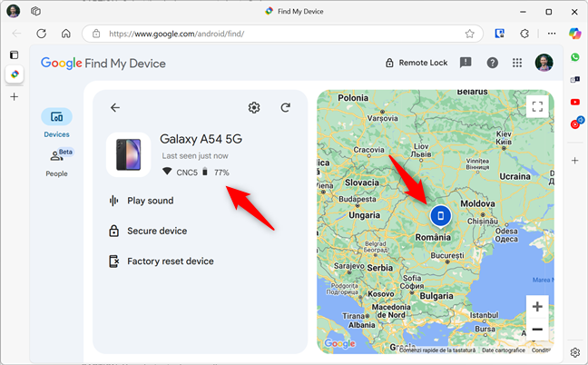Viewport: 588px width, 365px height.
Task: Zoom in on the map
Action: (537, 307)
